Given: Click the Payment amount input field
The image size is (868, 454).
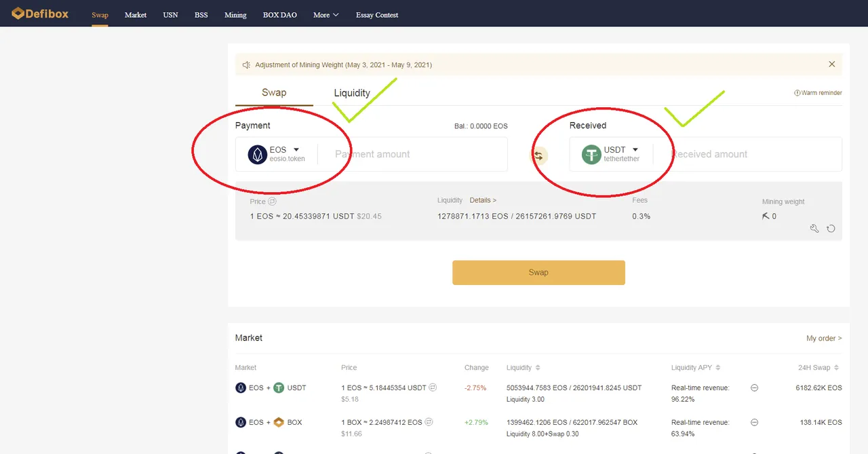Looking at the screenshot, I should tap(414, 155).
